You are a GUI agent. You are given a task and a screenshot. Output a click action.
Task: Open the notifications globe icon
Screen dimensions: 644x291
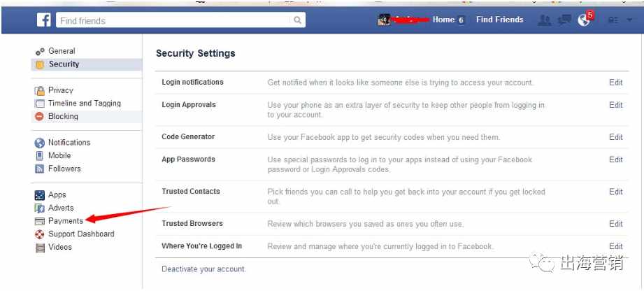click(584, 20)
